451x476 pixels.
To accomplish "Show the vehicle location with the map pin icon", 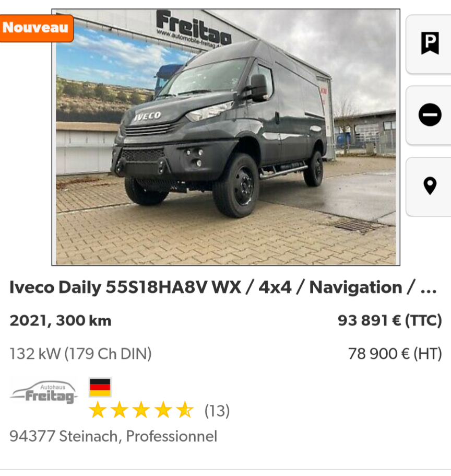I will coord(430,186).
